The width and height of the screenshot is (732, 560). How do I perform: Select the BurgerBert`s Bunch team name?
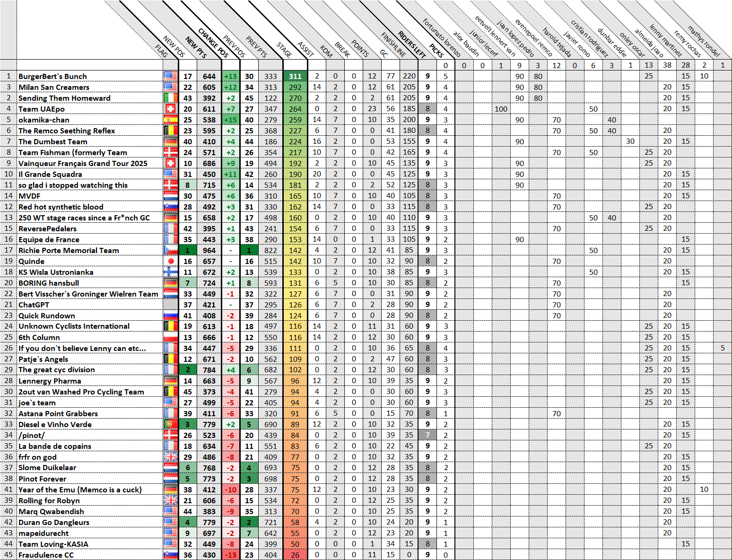[52, 76]
